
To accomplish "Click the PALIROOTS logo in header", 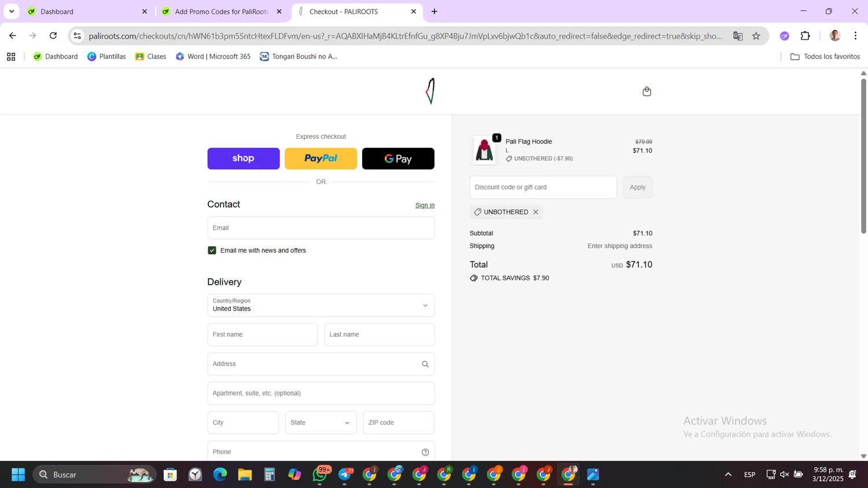I will coord(430,91).
